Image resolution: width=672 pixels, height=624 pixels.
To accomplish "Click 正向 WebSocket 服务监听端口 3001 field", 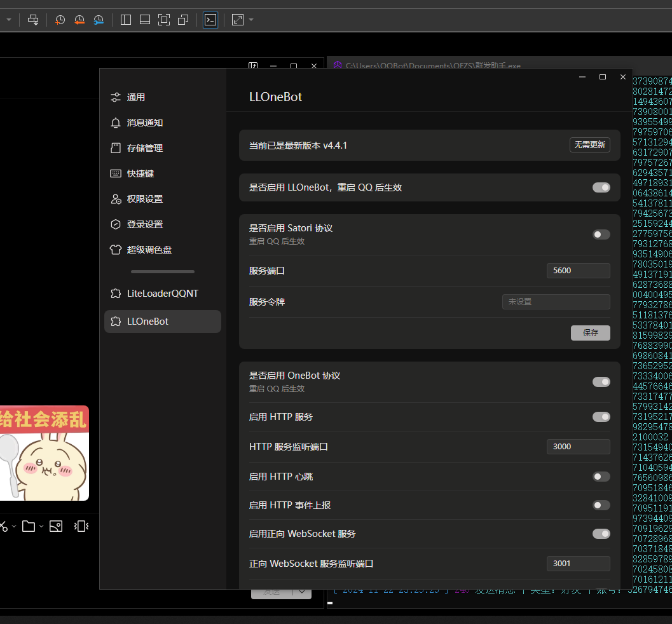I will tap(578, 564).
